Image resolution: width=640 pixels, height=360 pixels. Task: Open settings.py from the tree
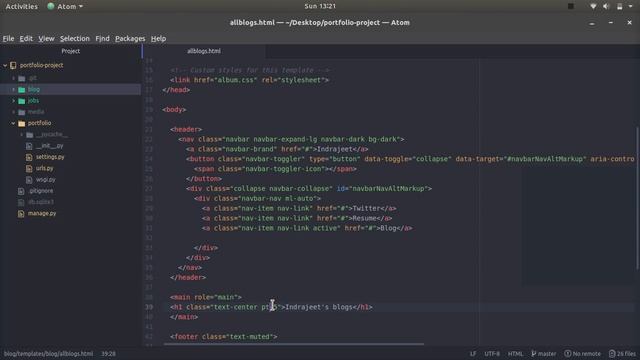50,157
